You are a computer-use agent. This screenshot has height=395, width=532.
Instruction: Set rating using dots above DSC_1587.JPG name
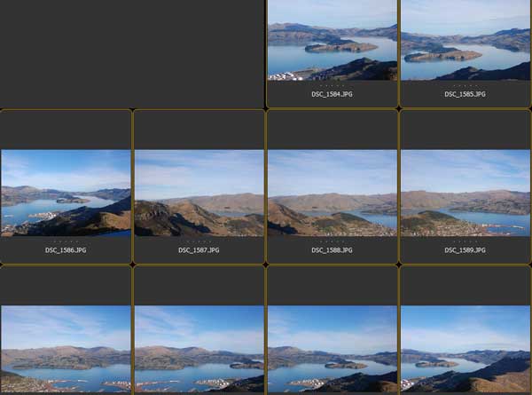point(199,241)
